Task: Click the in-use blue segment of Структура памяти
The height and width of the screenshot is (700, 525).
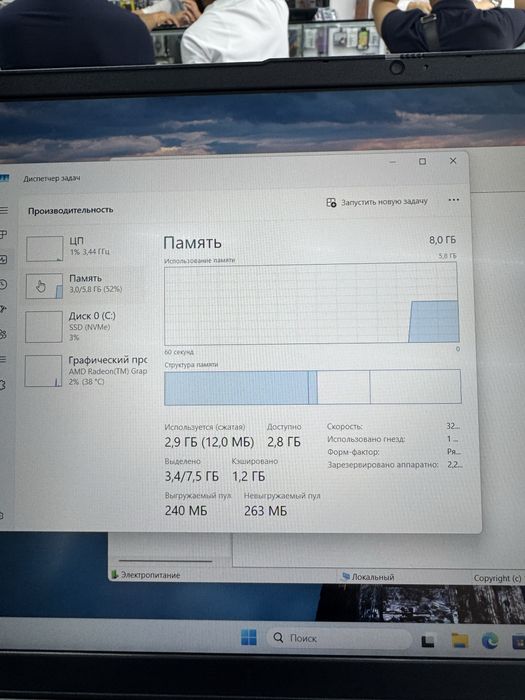Action: tap(237, 388)
